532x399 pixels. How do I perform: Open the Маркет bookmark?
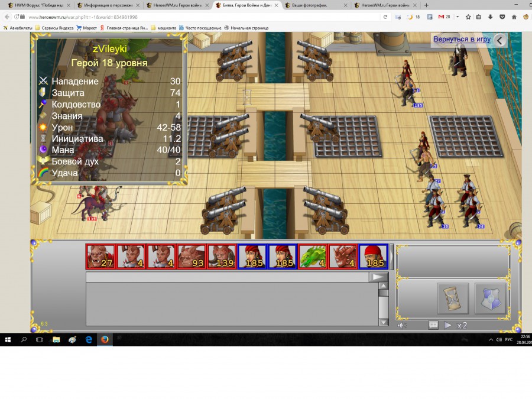coord(86,28)
